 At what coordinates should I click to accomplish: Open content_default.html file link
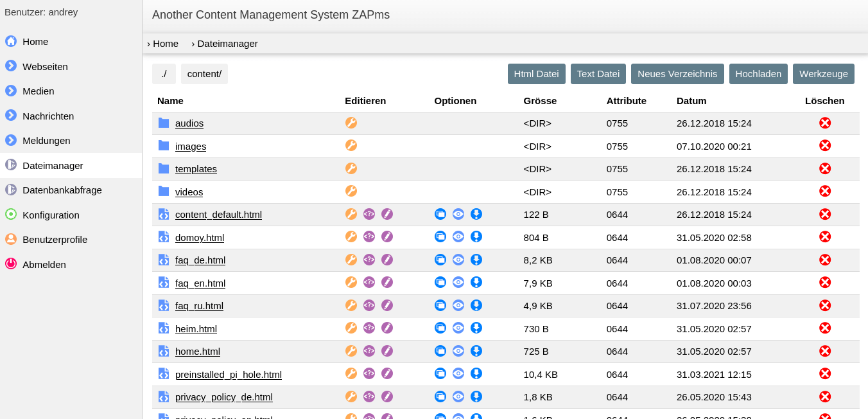tap(218, 215)
